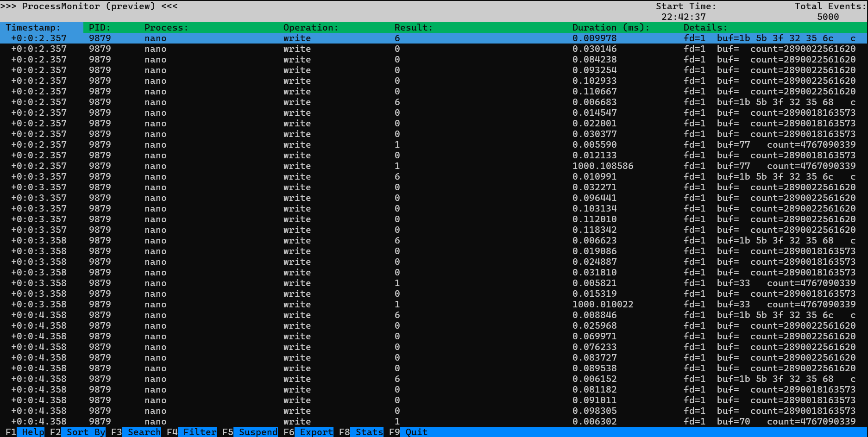Click the row with duration 0.025968
Image resolution: width=868 pixels, height=437 pixels.
pos(434,326)
